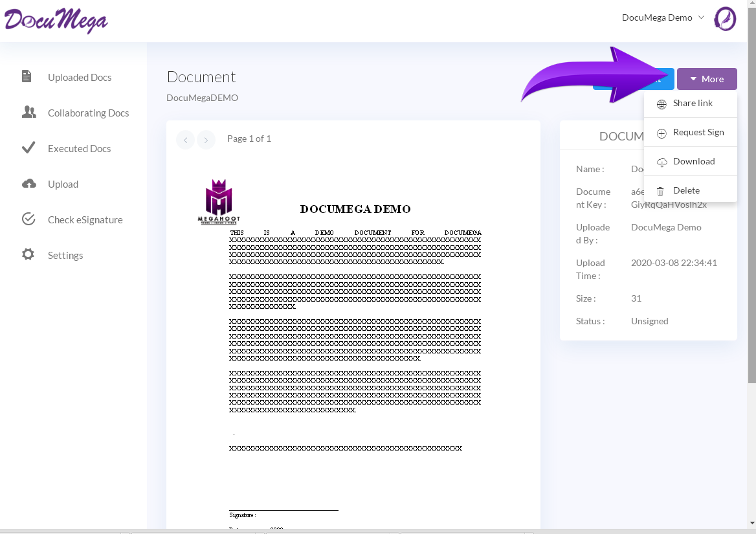Screen dimensions: 756x534
Task: Click the Request Sign plus icon
Action: [x=661, y=133]
